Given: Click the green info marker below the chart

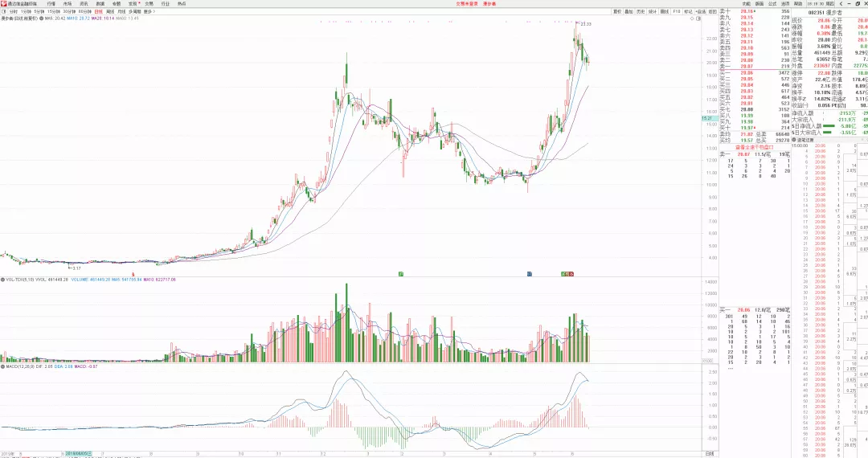Looking at the screenshot, I should (401, 274).
